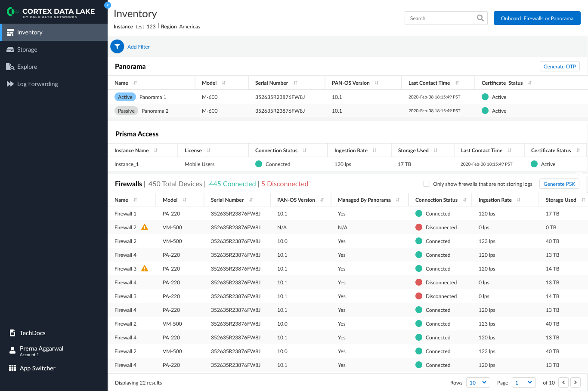The width and height of the screenshot is (588, 391).
Task: Go to the previous results page
Action: 563,382
